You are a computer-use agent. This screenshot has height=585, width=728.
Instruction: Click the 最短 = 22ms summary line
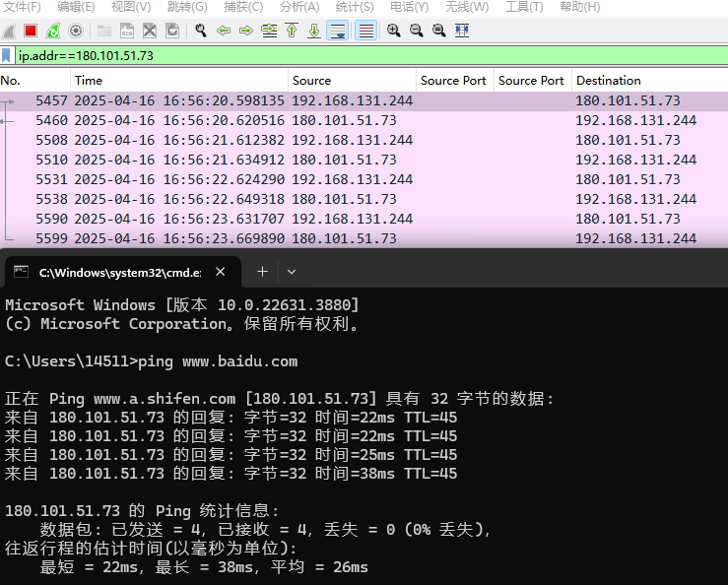[204, 567]
